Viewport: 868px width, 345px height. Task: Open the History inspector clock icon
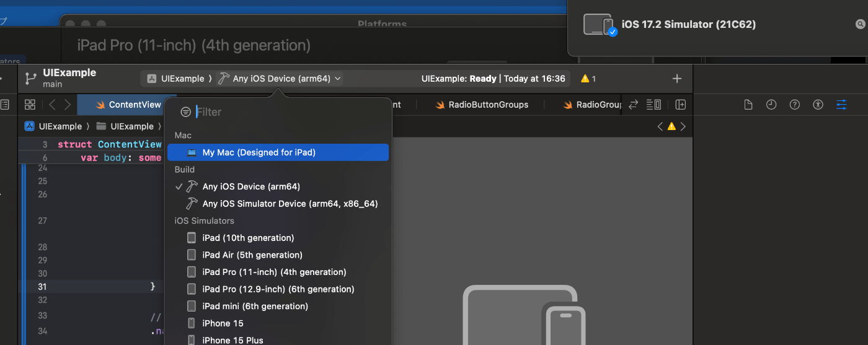point(771,105)
